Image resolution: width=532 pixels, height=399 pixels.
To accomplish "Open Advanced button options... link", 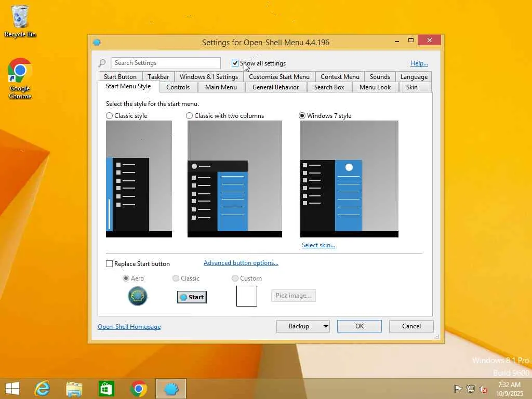I will point(241,263).
